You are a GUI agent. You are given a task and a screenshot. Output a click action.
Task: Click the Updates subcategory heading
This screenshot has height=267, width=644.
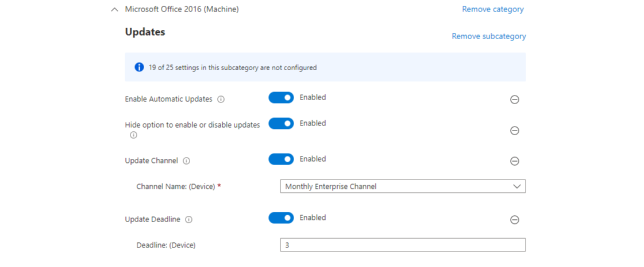point(145,32)
